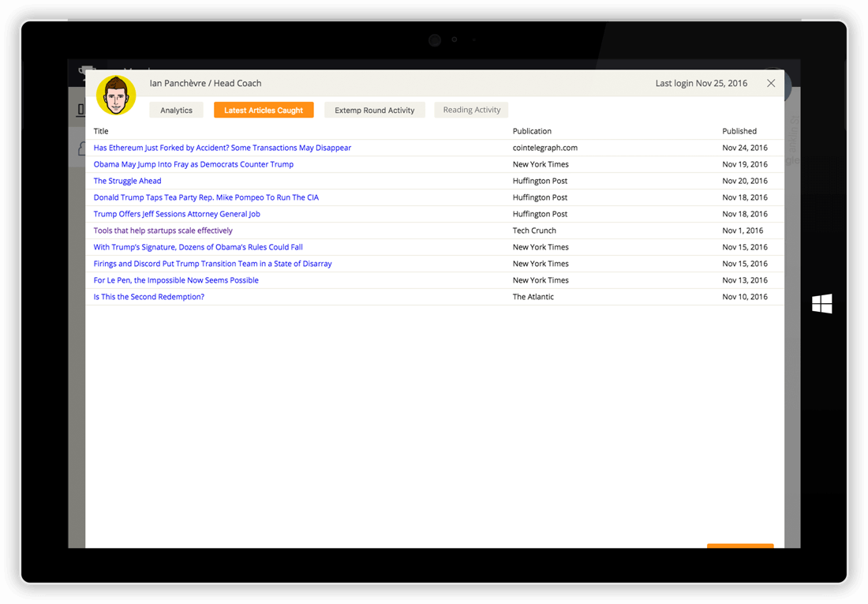This screenshot has height=604, width=868.
Task: Open the Jeff Sessions Attorney General article
Action: 177,214
